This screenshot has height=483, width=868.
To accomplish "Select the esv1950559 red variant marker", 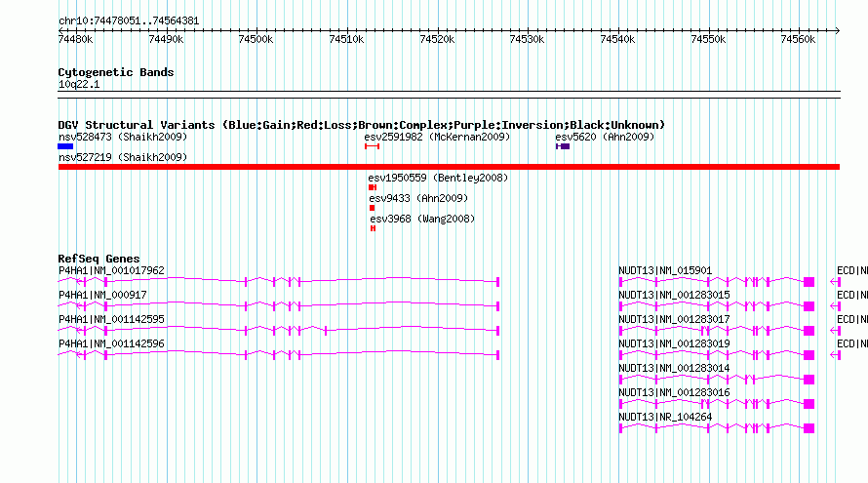I will point(373,187).
